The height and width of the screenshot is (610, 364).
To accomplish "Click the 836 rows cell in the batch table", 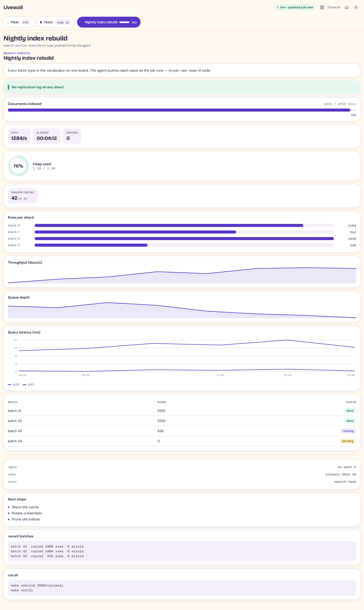I will [160, 431].
